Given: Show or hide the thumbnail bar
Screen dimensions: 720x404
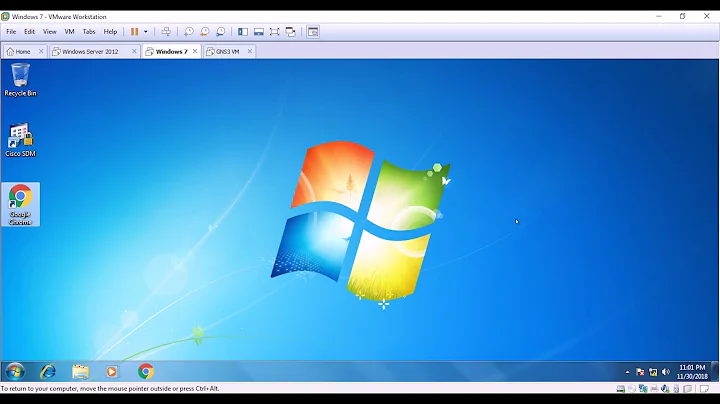Looking at the screenshot, I should coord(259,32).
